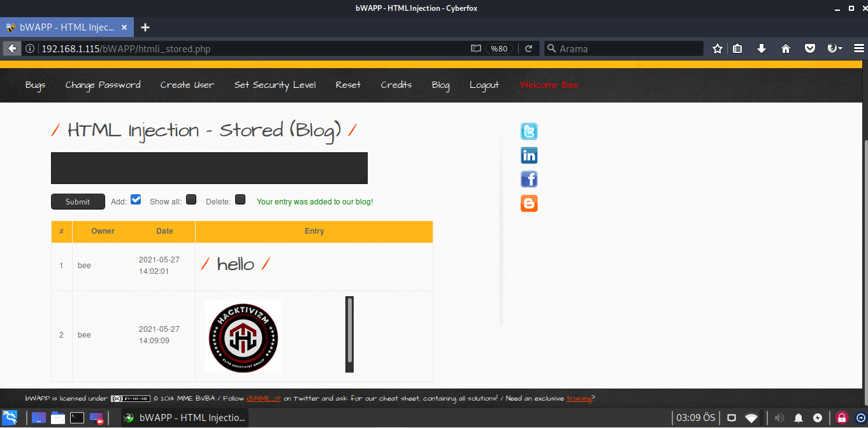
Task: Open the display tray icon
Action: [x=732, y=418]
